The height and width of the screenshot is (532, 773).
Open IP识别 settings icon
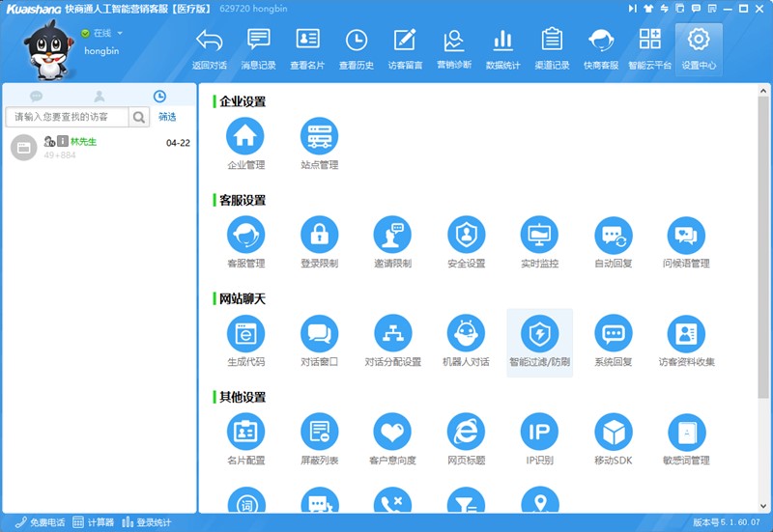click(539, 433)
